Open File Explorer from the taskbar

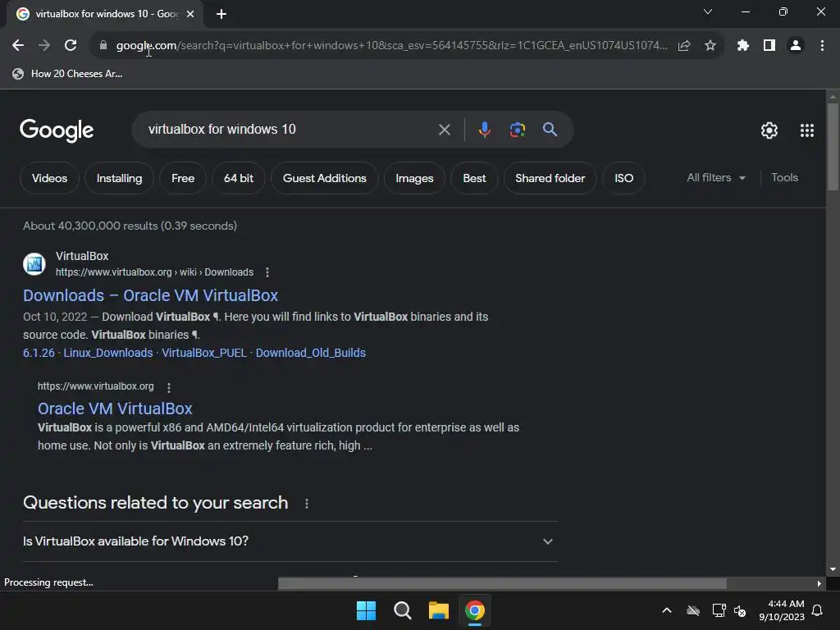pyautogui.click(x=438, y=610)
